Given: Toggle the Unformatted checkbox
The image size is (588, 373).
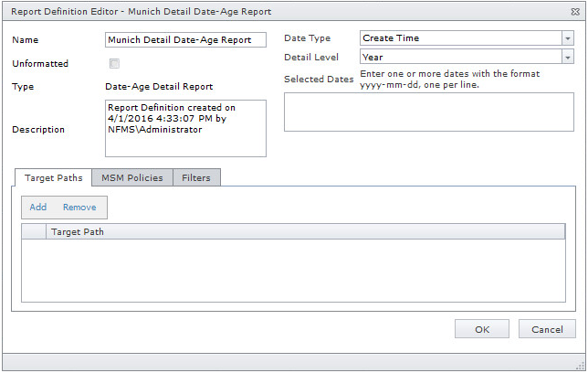Looking at the screenshot, I should pos(114,64).
